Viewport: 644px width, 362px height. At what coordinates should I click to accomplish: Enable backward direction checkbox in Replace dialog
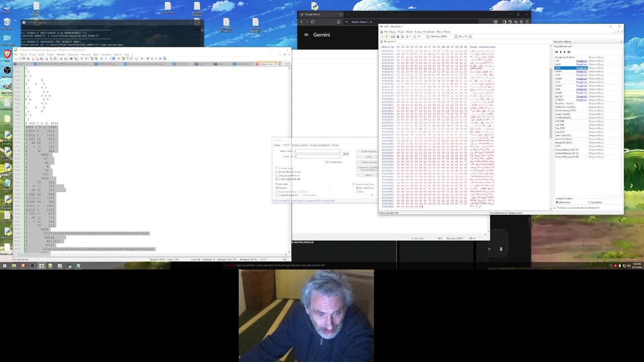click(277, 168)
